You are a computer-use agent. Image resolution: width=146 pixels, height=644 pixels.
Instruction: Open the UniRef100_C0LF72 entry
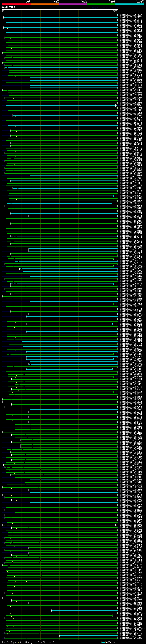(131, 286)
